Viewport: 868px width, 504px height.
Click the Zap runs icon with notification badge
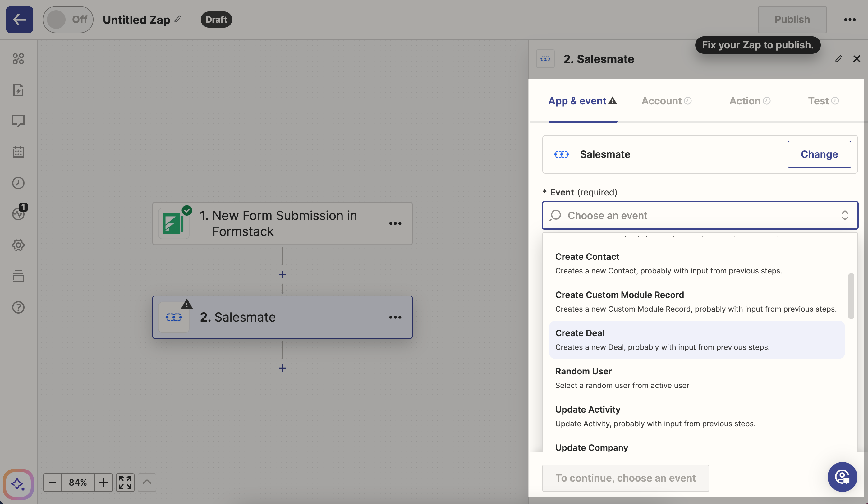tap(18, 213)
